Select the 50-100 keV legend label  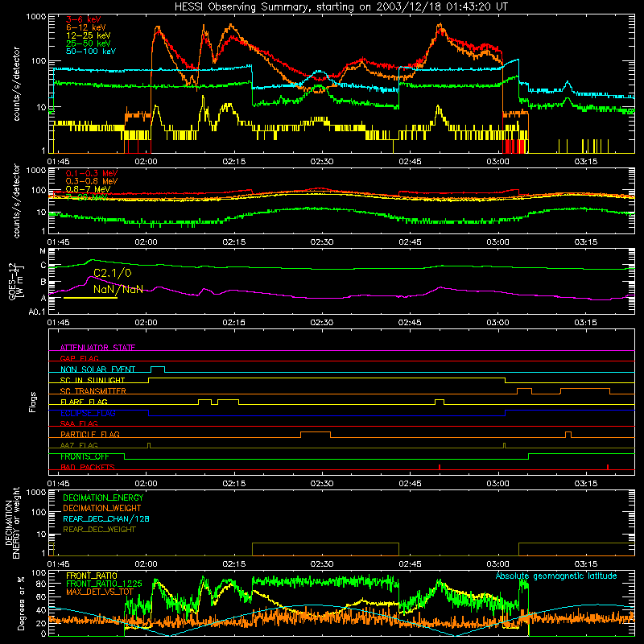91,52
